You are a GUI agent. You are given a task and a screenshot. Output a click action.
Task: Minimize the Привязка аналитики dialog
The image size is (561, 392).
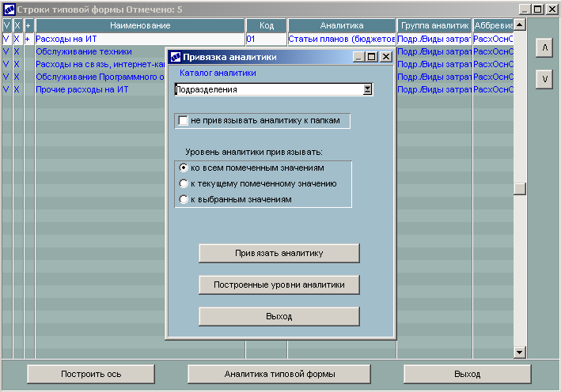(358, 57)
